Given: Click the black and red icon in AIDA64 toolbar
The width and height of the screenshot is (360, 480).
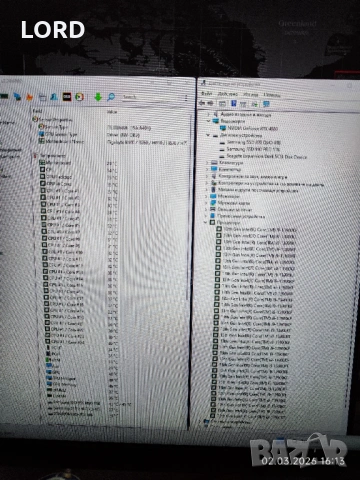Looking at the screenshot, I should 67,97.
